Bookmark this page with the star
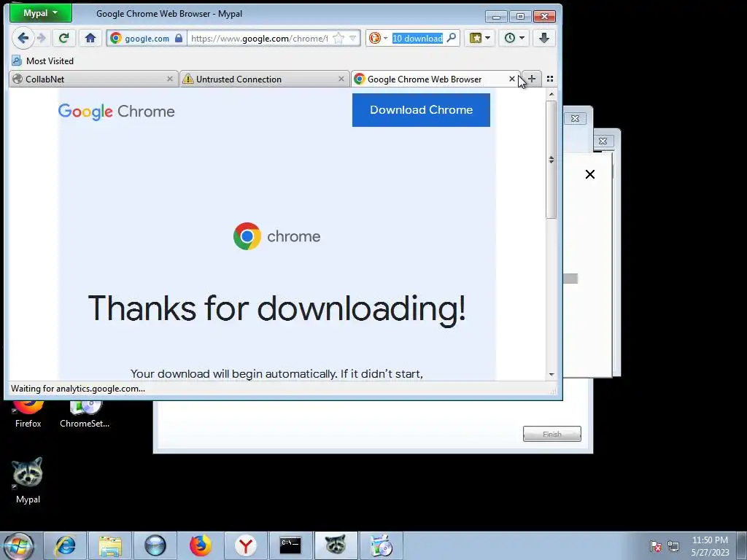 pos(338,38)
